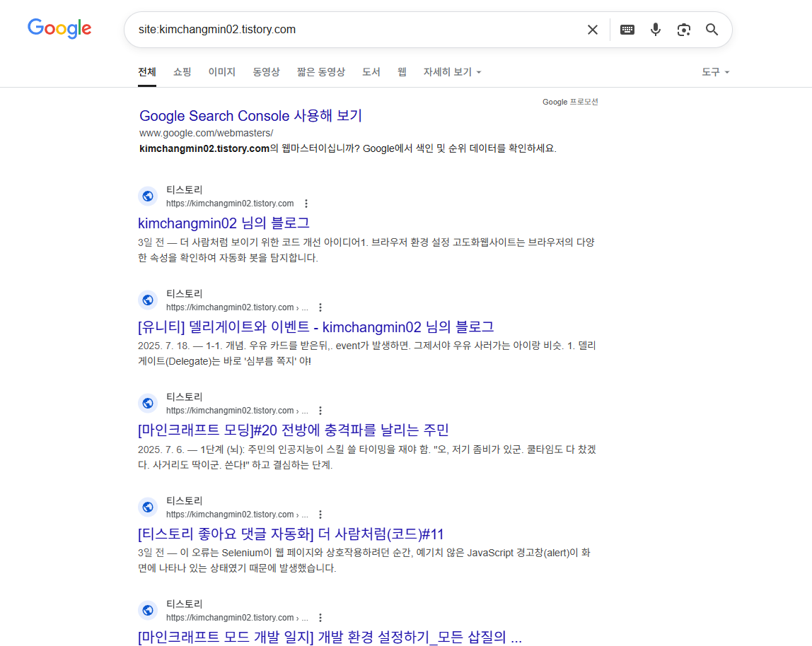Screen dimensions: 812x646
Task: Click the snippet mentioning Selenium and JavaScript alert
Action: click(364, 560)
